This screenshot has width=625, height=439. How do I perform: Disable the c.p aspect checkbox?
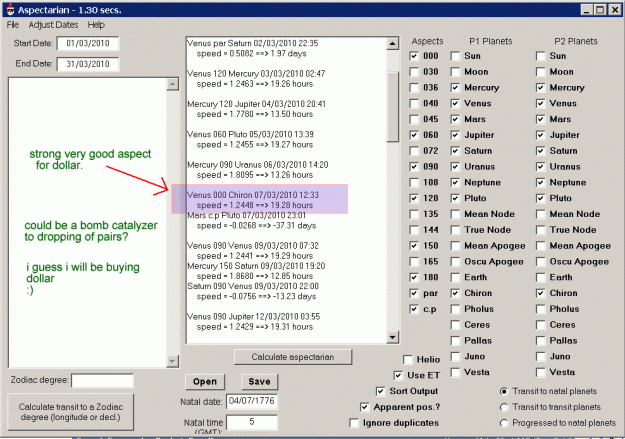click(414, 309)
